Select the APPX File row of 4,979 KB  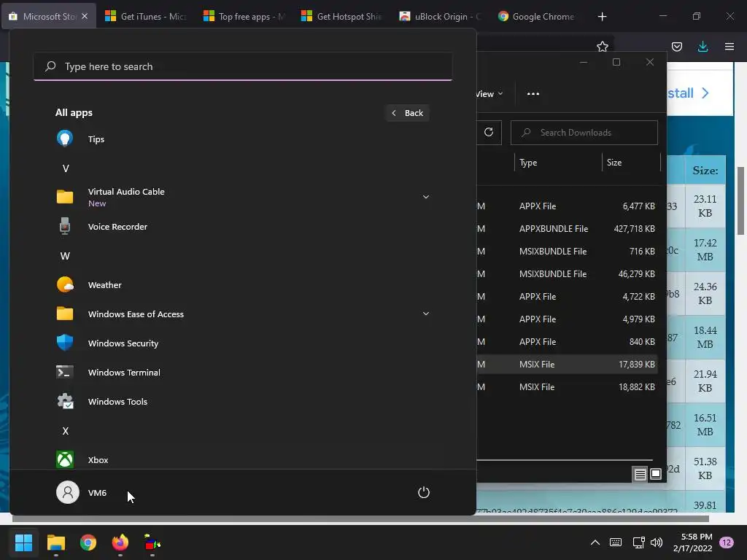(x=568, y=319)
